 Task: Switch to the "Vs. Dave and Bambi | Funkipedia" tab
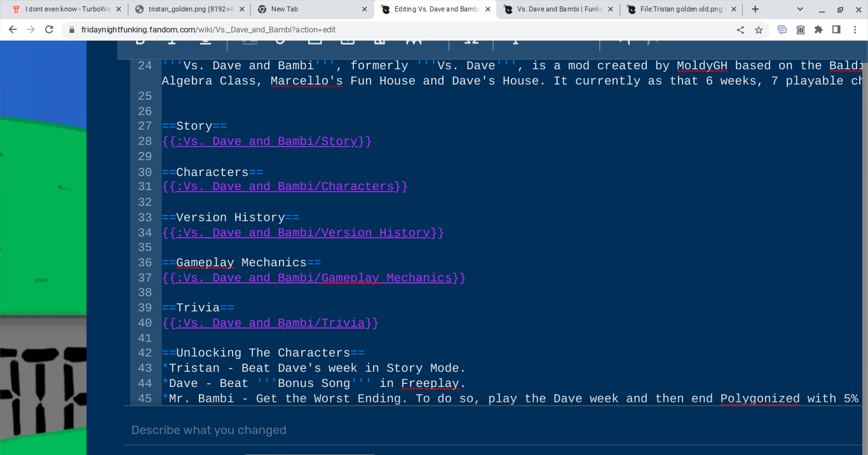tap(559, 10)
